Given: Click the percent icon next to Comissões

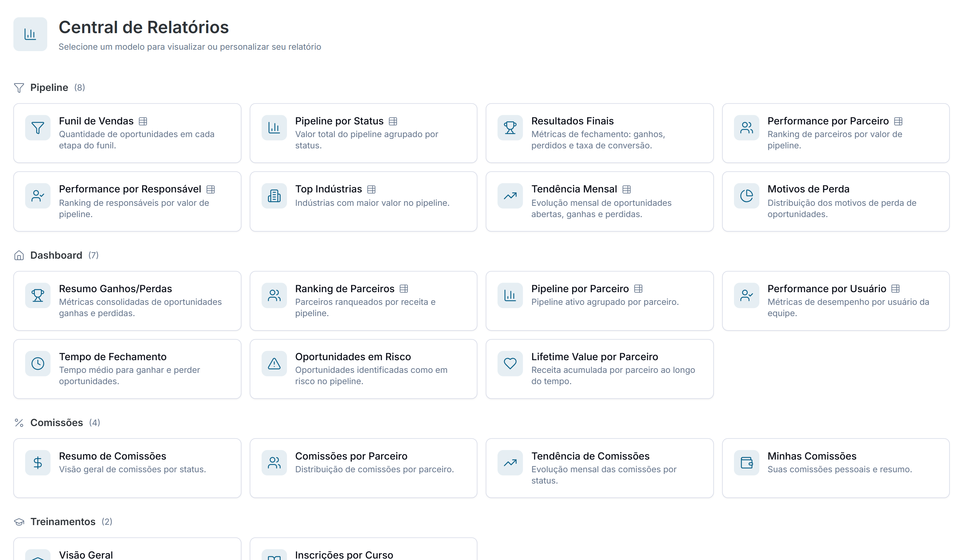Looking at the screenshot, I should coord(19,423).
